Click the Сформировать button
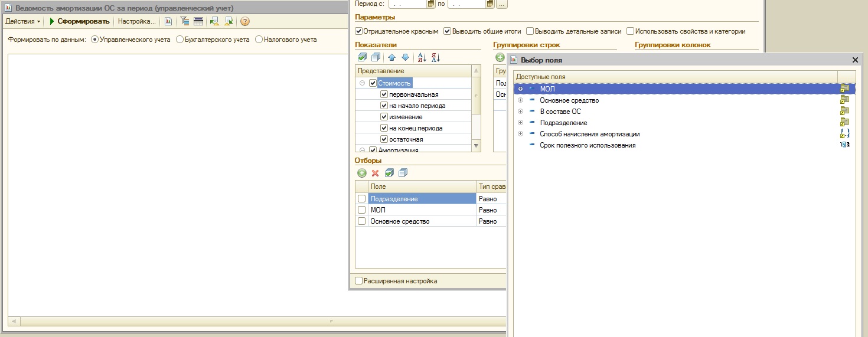The width and height of the screenshot is (868, 337). click(79, 21)
